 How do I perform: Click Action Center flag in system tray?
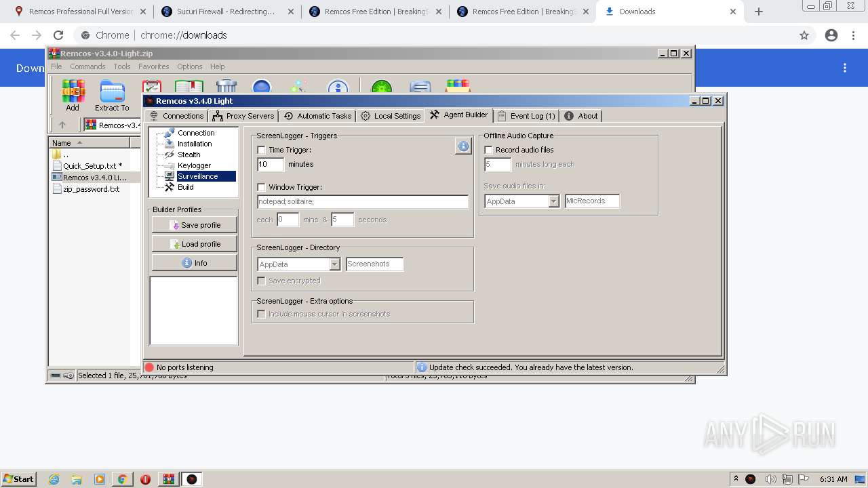click(804, 479)
